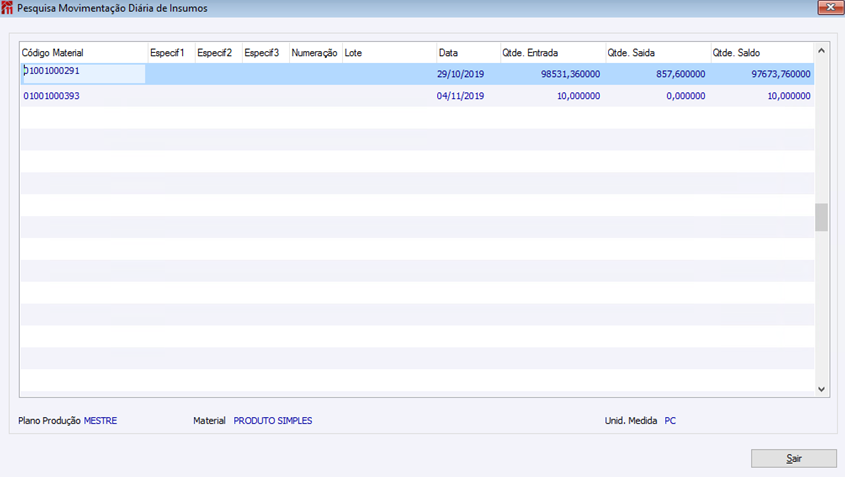Click the Data column header
This screenshot has width=845, height=477.
coord(468,53)
